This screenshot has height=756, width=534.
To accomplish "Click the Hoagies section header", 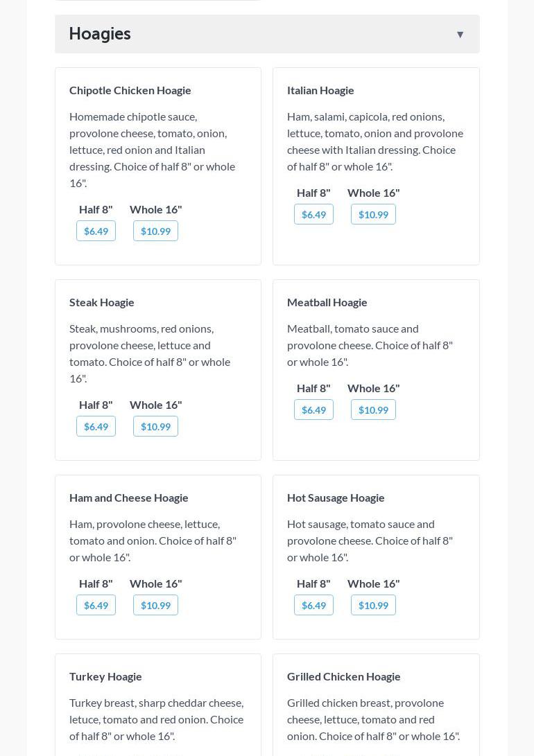I will click(x=100, y=34).
